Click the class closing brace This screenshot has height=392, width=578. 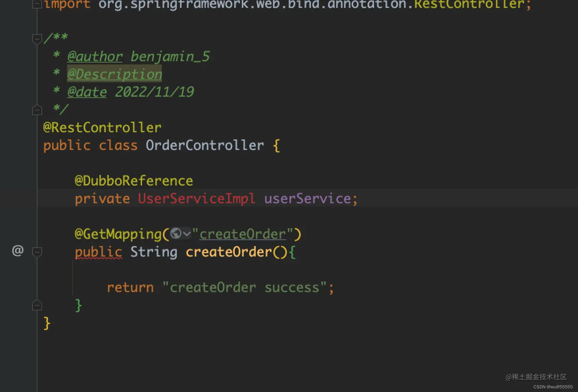pyautogui.click(x=47, y=323)
